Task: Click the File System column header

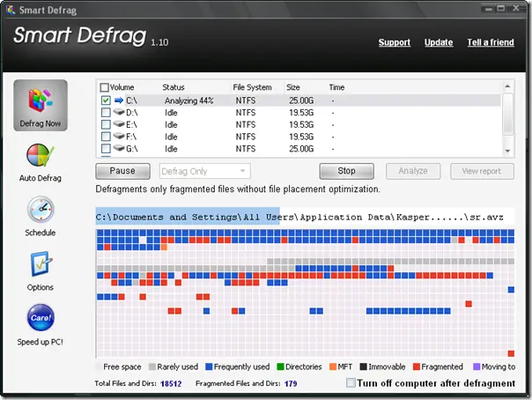Action: (252, 87)
